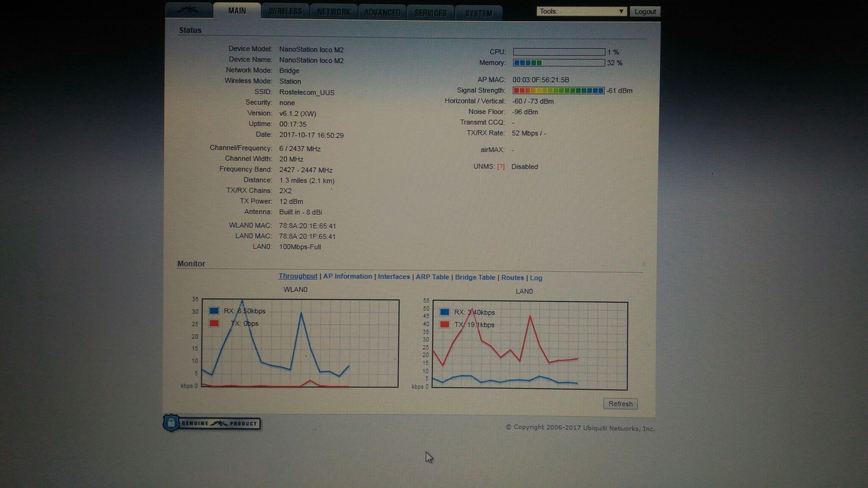Image resolution: width=868 pixels, height=488 pixels.
Task: Click the Channel/Frequency value 6 / 2437 MHz
Action: coord(300,148)
